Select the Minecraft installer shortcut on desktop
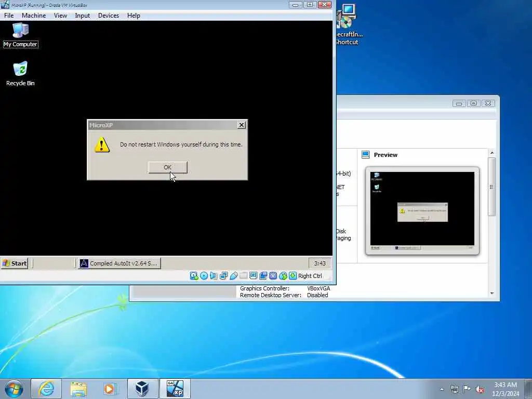Screen dimensions: 532x399 [349, 24]
